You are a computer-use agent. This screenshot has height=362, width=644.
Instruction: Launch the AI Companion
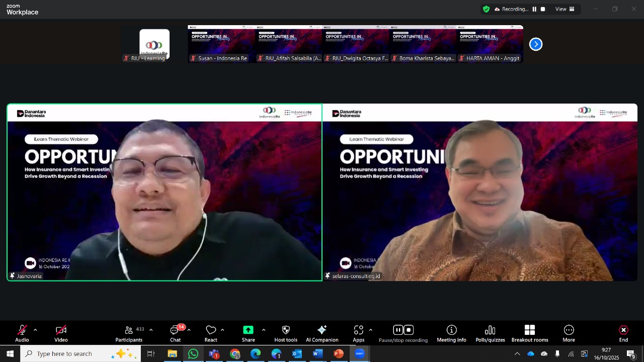tap(322, 333)
